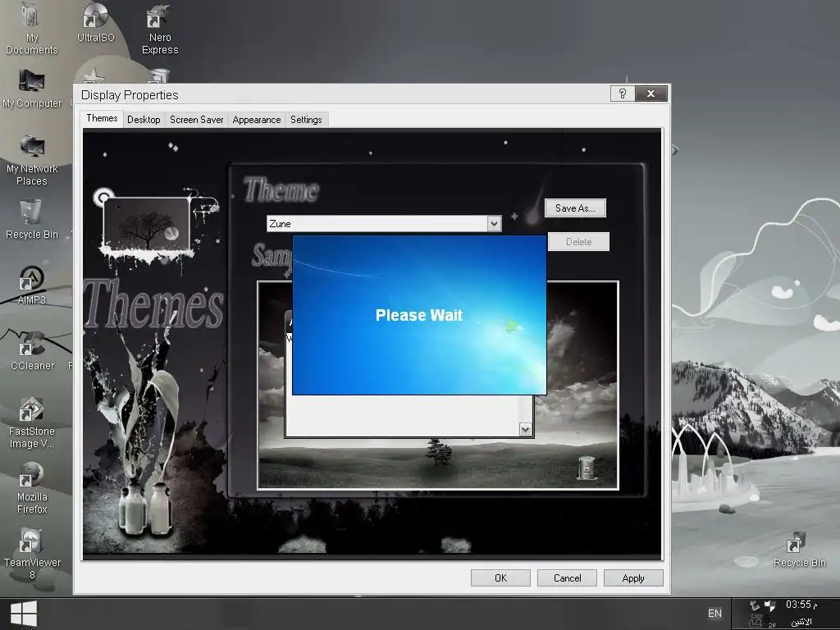Open My Network Places icon
The width and height of the screenshot is (840, 630).
click(32, 161)
